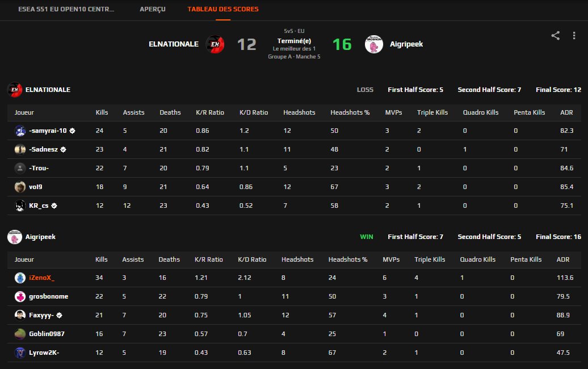Click the Kills column header
The height and width of the screenshot is (369, 588).
tap(102, 112)
